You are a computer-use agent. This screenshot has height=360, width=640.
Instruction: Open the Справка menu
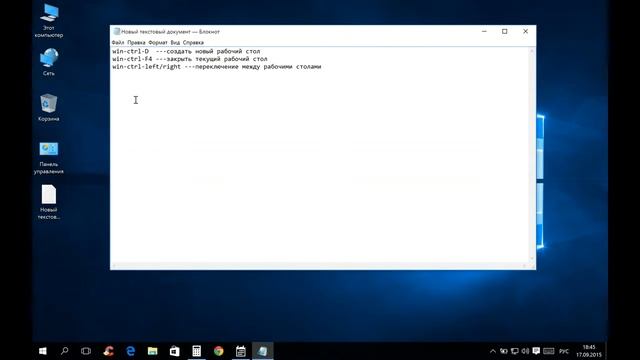point(193,42)
